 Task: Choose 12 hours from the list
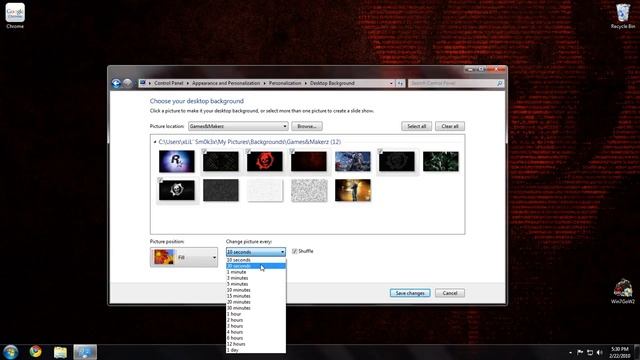point(256,344)
